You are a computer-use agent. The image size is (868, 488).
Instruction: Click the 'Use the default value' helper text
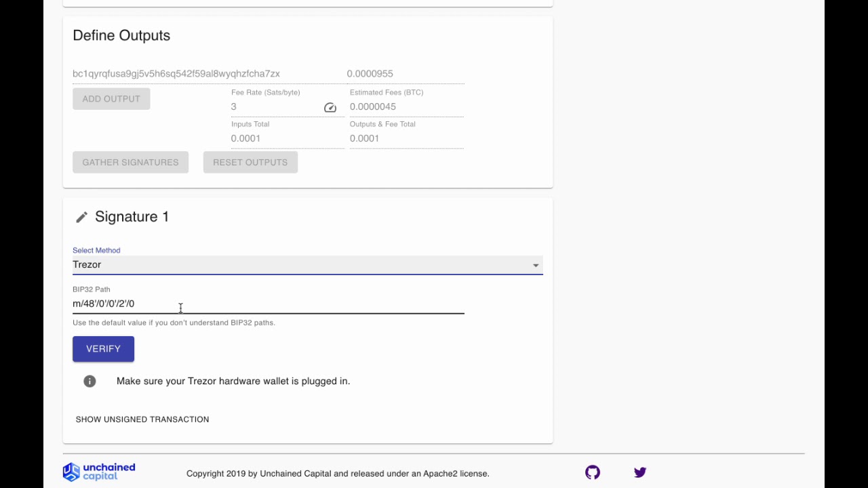tap(174, 323)
